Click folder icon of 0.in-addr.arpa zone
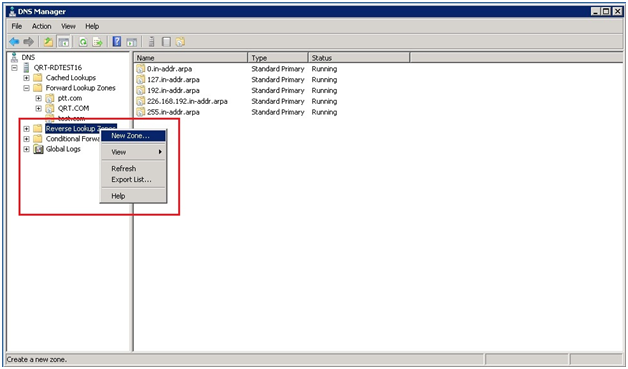628x369 pixels. tap(141, 69)
